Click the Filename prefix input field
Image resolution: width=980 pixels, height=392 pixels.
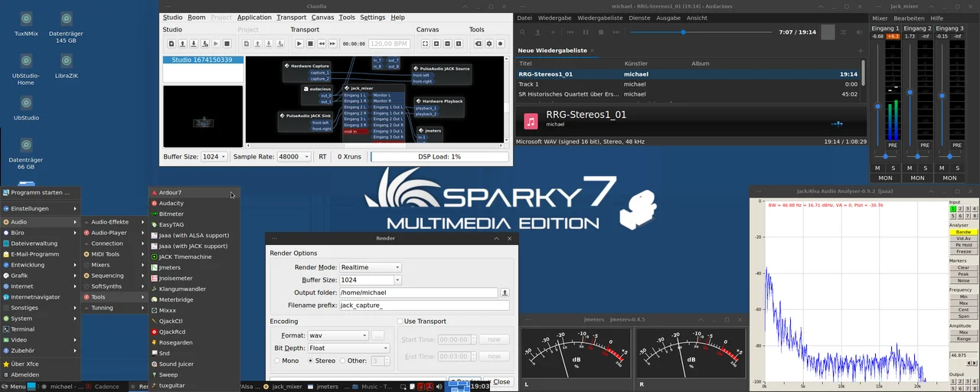[423, 305]
